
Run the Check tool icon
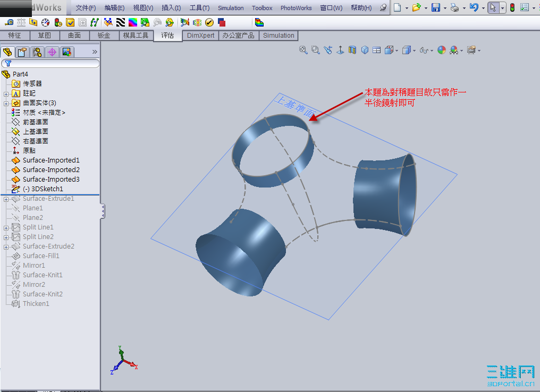(x=70, y=23)
